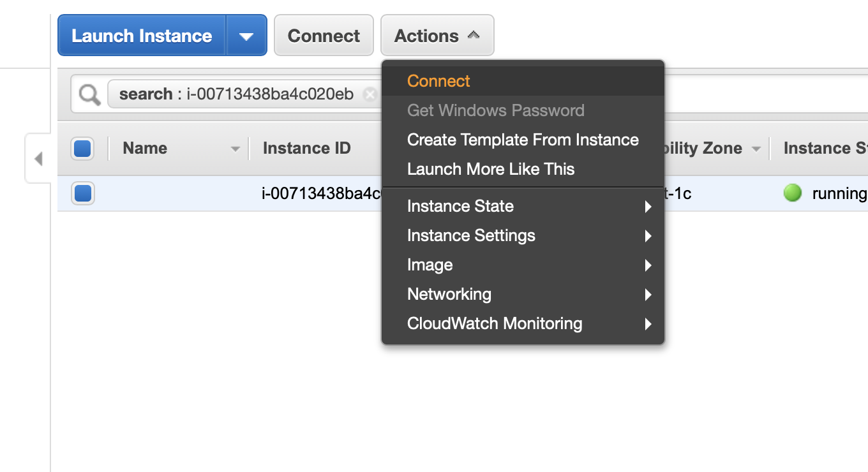Choose Create Template From Instance

[523, 140]
